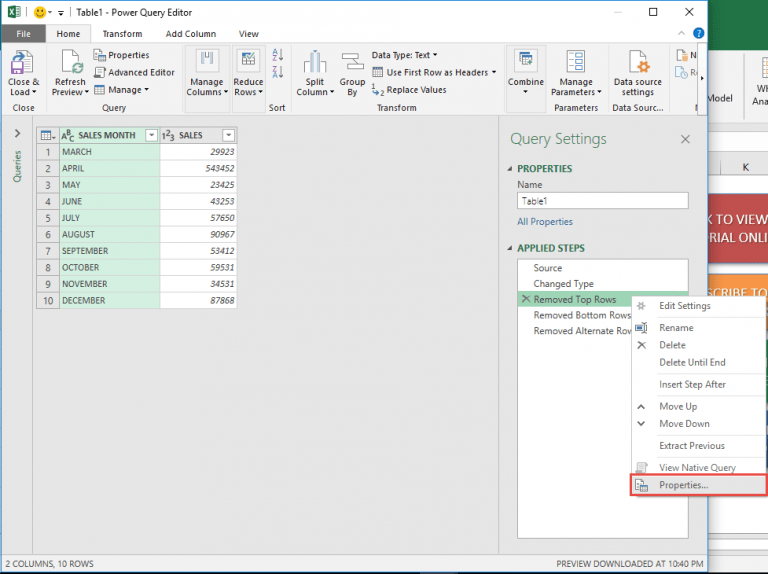The height and width of the screenshot is (574, 768).
Task: Click the Manage Parameters icon
Action: (x=576, y=63)
